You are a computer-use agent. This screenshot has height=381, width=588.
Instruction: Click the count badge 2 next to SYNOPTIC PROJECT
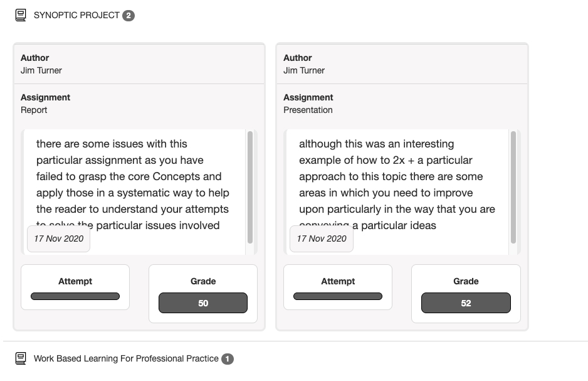coord(129,16)
